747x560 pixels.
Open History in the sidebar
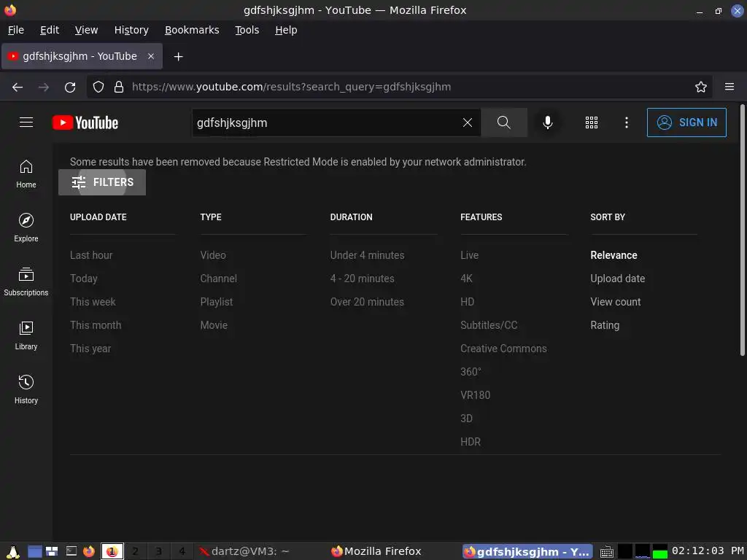tap(26, 390)
